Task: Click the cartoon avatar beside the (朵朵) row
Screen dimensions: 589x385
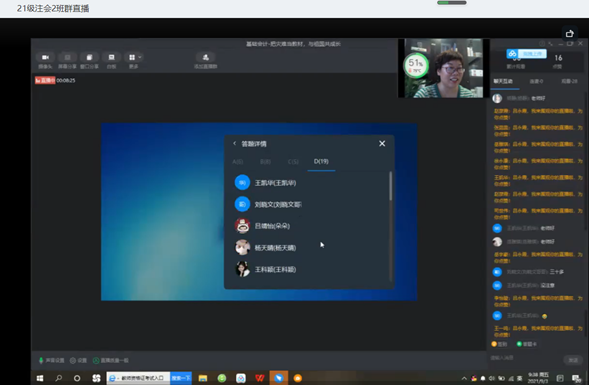Action: point(242,226)
